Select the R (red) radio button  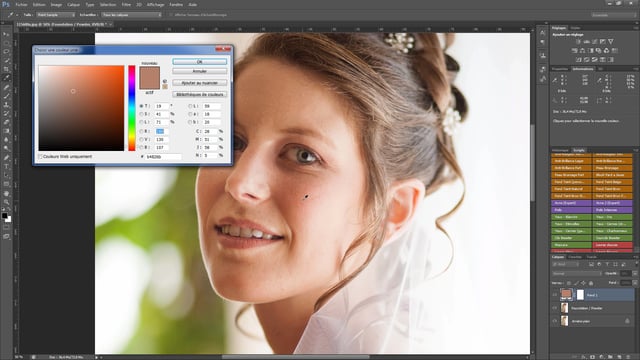(142, 131)
